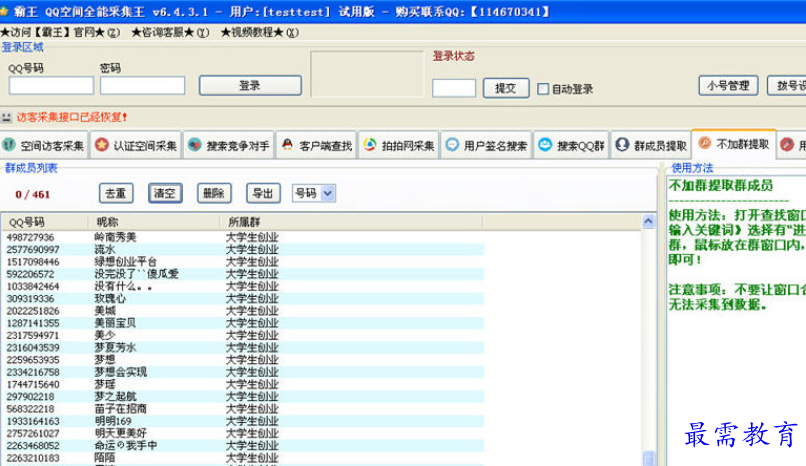Switch to the 空间访客采集 tab
Viewport: 806px width, 466px height.
pos(44,145)
